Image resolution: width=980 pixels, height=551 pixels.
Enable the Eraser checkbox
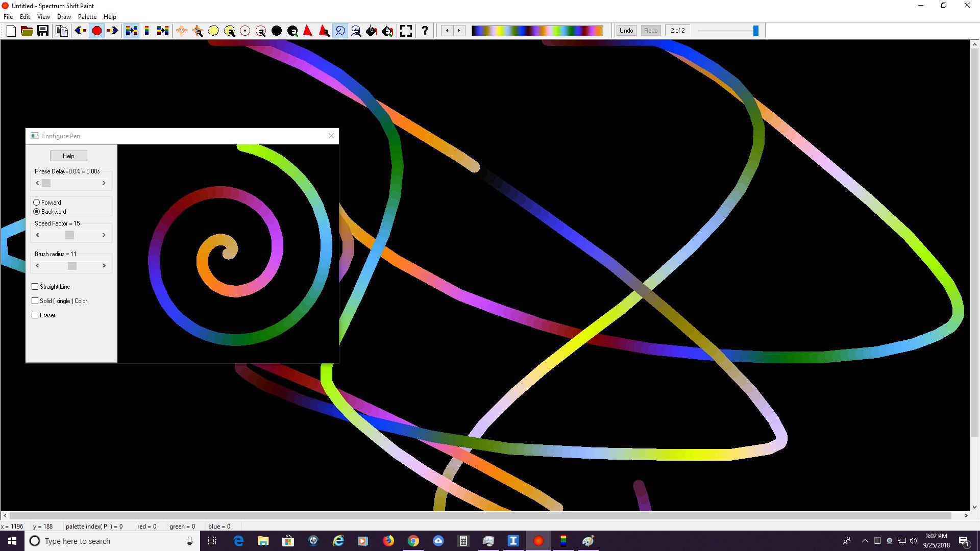tap(35, 315)
